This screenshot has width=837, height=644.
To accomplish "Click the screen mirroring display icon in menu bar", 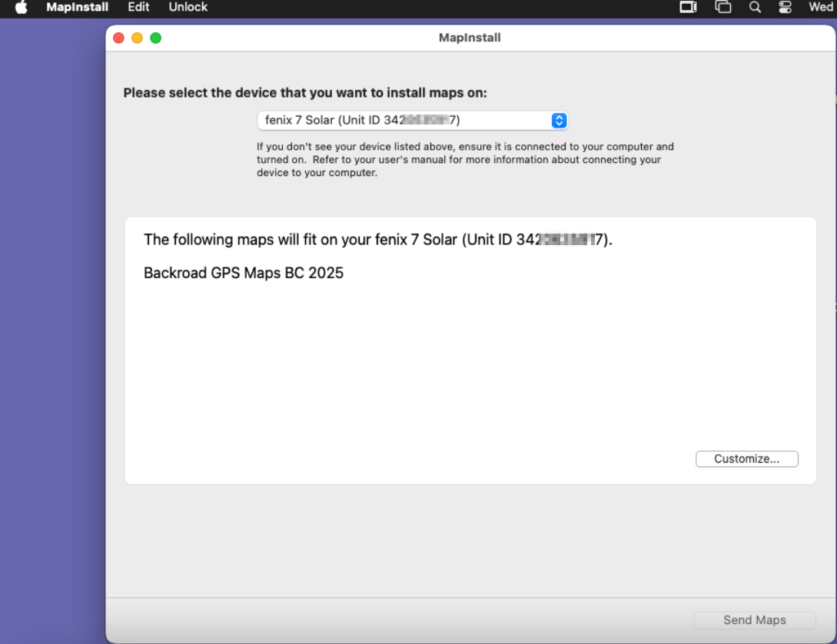I will click(x=688, y=8).
